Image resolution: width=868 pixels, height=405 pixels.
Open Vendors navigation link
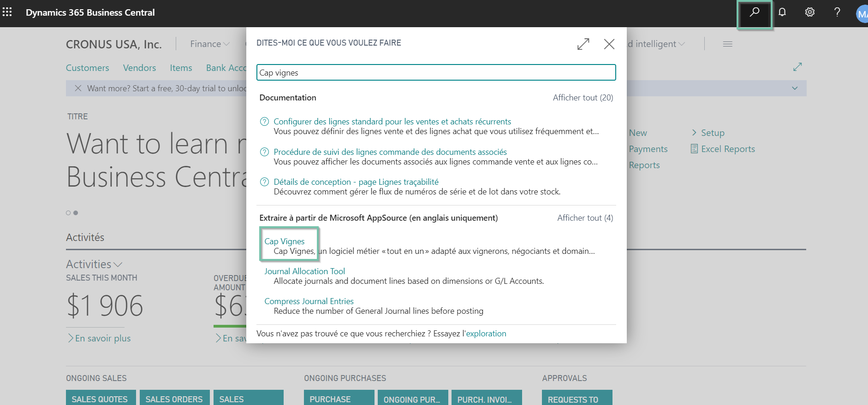(139, 68)
